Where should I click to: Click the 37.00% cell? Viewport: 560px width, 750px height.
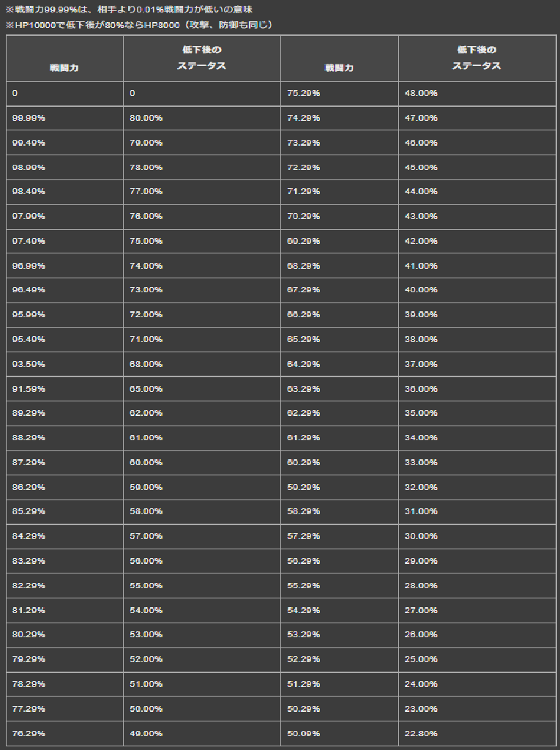[x=421, y=364]
